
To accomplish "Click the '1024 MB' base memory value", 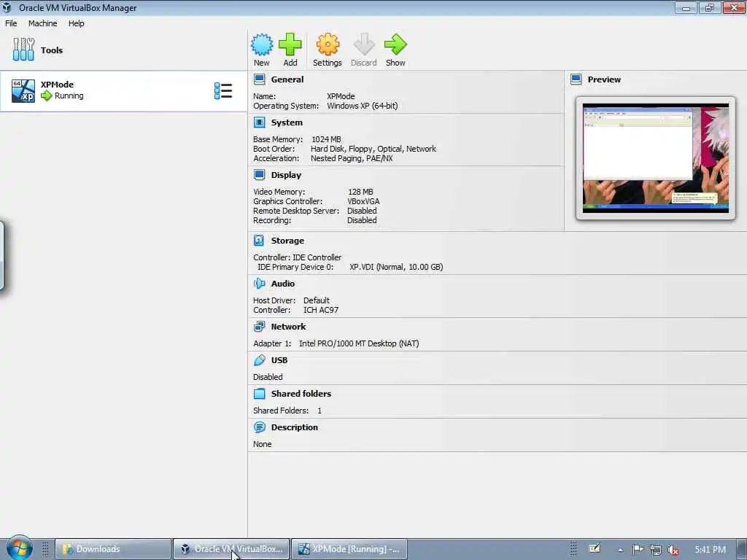I will coord(326,139).
